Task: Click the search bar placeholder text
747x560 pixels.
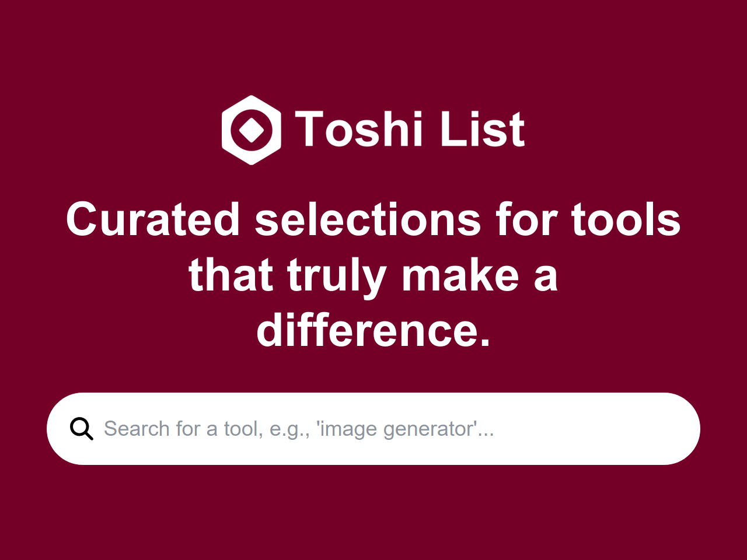Action: click(x=298, y=428)
